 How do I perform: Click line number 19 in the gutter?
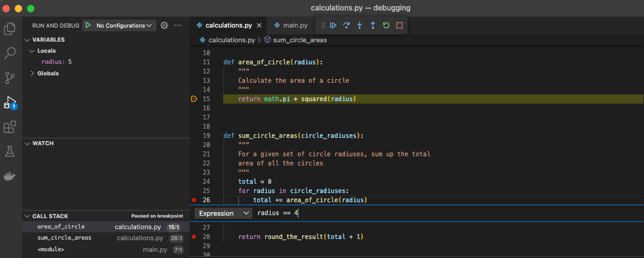pyautogui.click(x=207, y=136)
